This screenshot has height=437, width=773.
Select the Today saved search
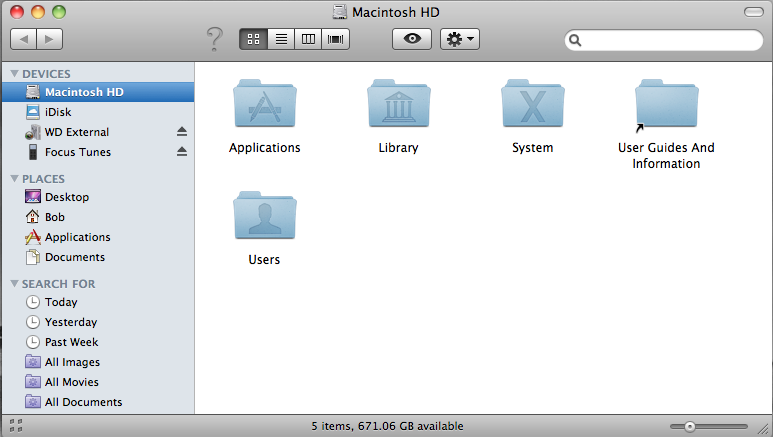pos(98,302)
